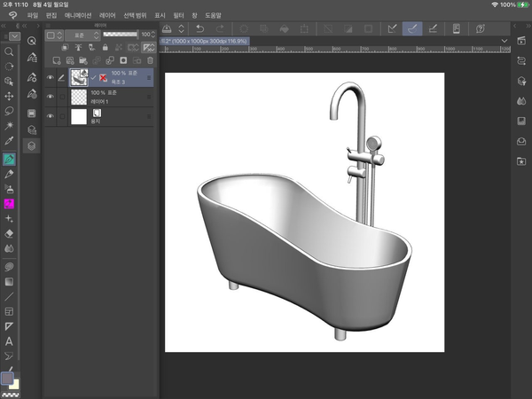Select the Move layer tool
This screenshot has height=399, width=532.
tap(9, 96)
